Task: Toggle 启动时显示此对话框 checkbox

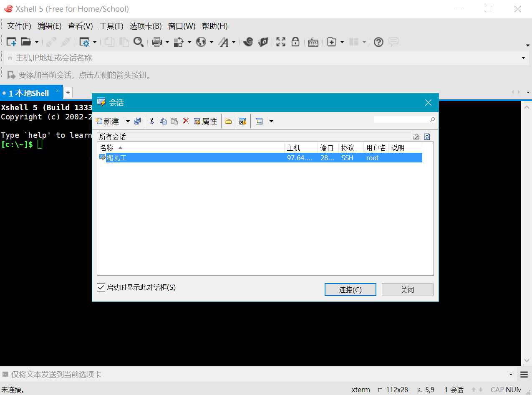Action: click(x=101, y=287)
